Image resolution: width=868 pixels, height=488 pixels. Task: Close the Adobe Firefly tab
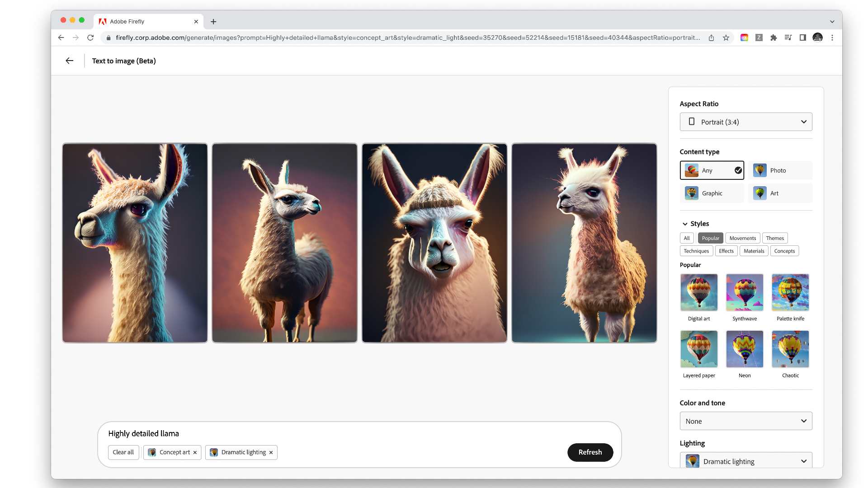click(196, 21)
